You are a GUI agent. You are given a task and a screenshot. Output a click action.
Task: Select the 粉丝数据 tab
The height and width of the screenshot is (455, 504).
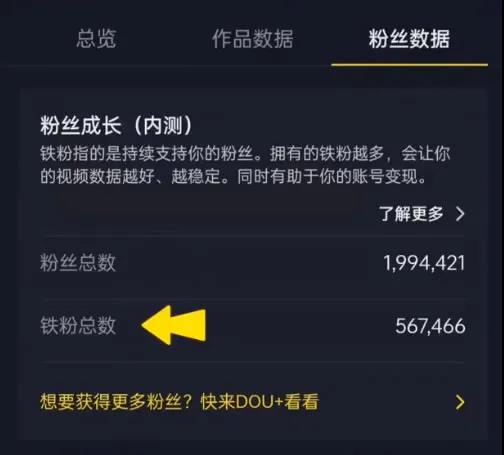coord(409,38)
